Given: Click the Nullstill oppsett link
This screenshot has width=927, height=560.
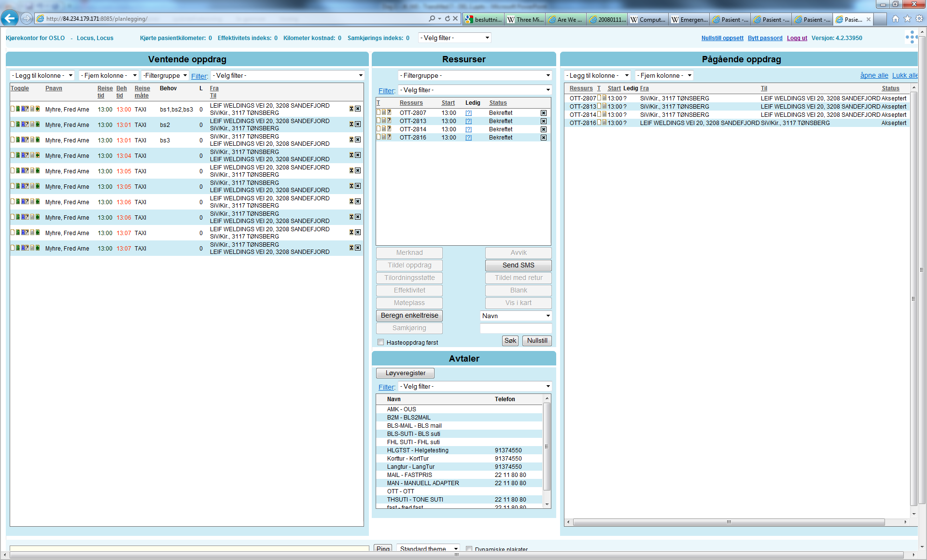Looking at the screenshot, I should pos(722,38).
